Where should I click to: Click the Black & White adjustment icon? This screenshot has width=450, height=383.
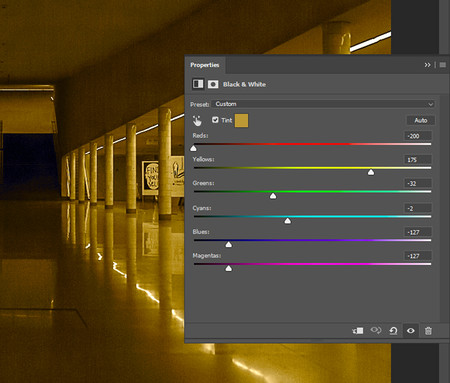click(x=198, y=84)
